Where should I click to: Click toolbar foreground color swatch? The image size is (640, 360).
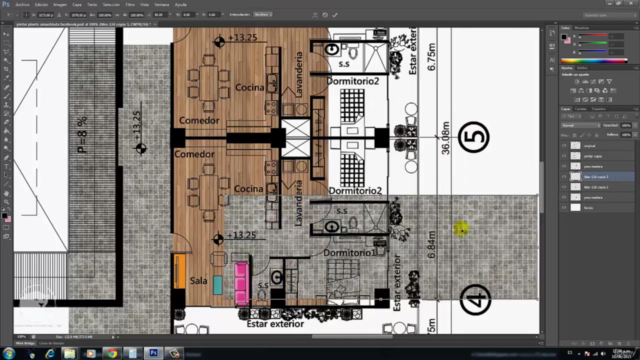(4, 216)
